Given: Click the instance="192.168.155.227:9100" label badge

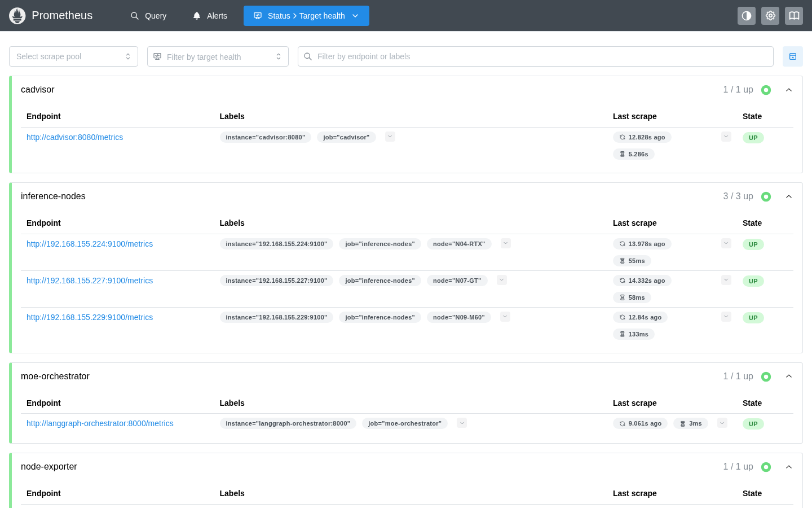Looking at the screenshot, I should coord(276,281).
